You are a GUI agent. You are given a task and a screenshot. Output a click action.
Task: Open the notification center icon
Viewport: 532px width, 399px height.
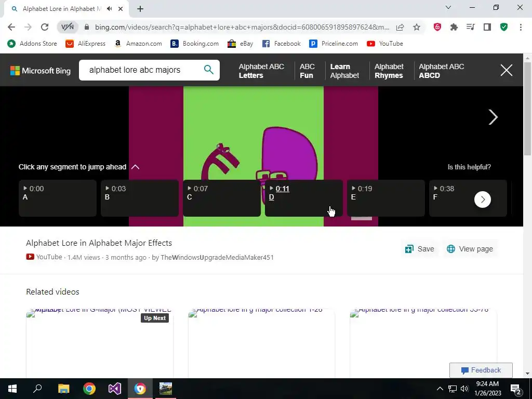coord(515,389)
